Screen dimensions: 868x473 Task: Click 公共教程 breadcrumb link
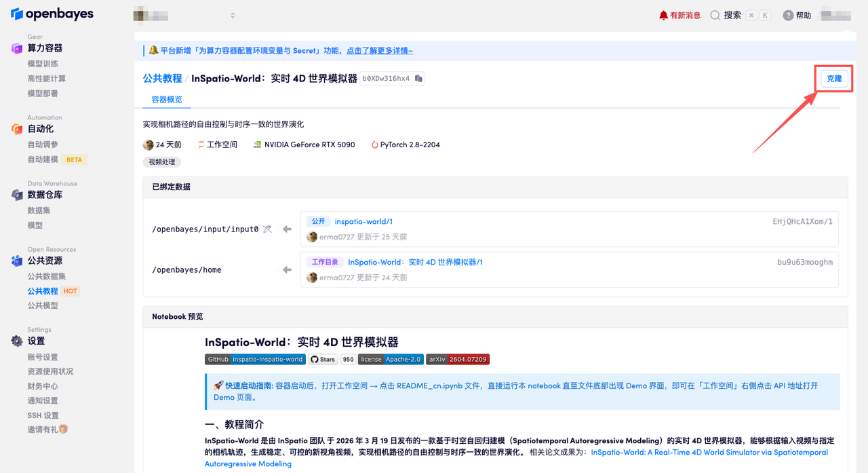pyautogui.click(x=162, y=79)
